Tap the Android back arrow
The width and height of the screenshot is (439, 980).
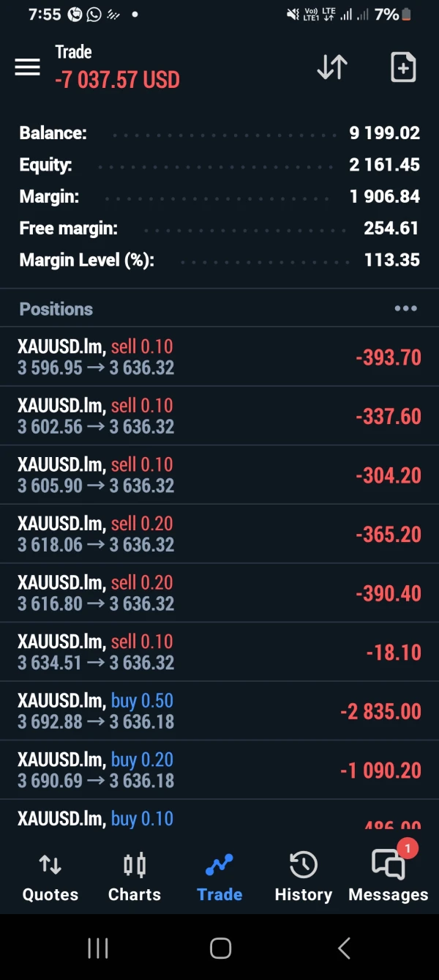[x=344, y=949]
